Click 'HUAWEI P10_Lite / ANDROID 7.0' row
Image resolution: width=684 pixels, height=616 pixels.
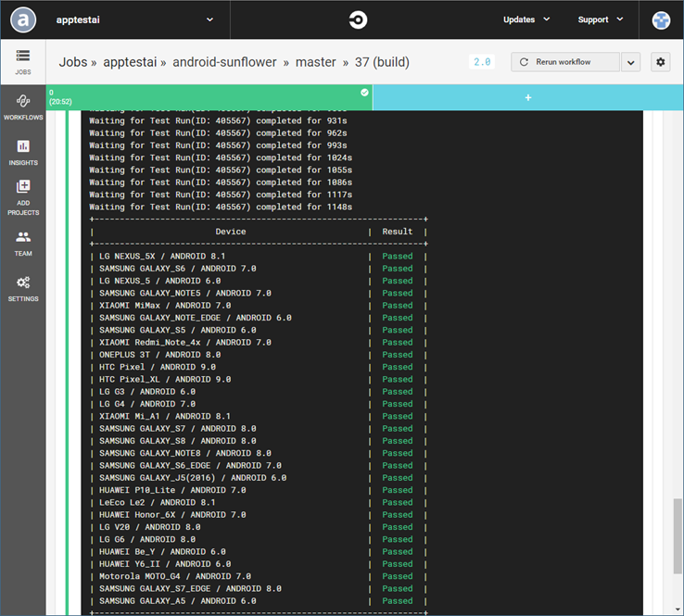(259, 490)
